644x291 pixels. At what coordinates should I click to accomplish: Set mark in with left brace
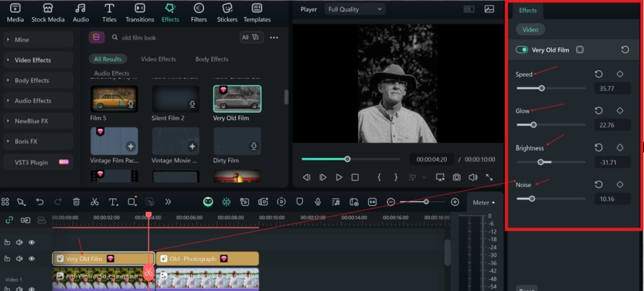[x=379, y=178]
